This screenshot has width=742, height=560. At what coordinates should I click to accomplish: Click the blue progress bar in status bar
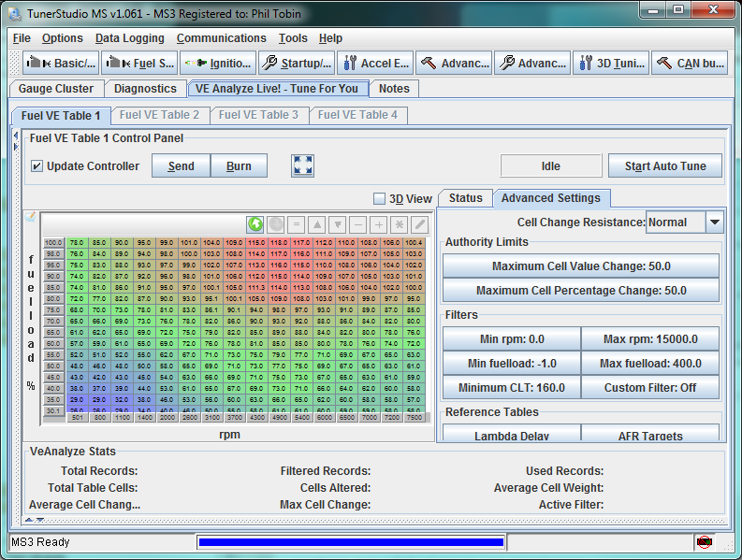[352, 541]
